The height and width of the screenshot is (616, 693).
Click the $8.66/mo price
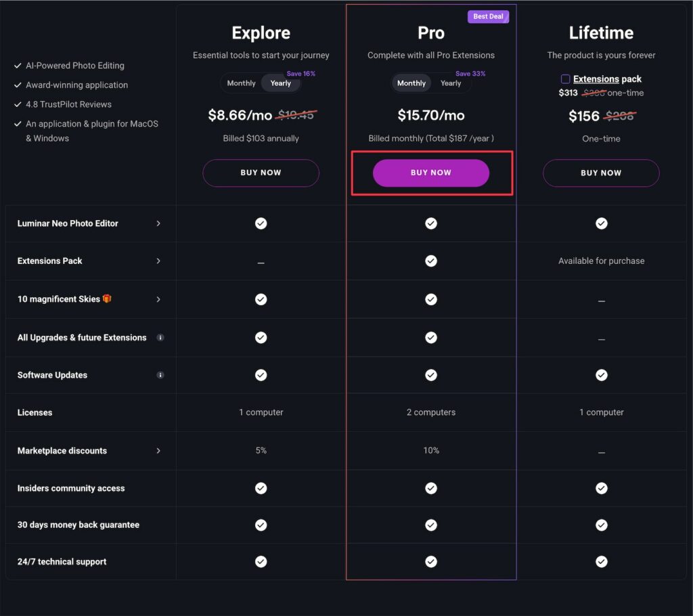click(240, 115)
